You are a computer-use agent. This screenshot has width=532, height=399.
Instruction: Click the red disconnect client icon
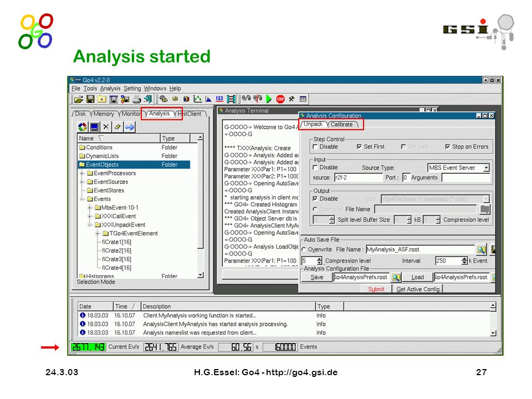click(x=258, y=99)
